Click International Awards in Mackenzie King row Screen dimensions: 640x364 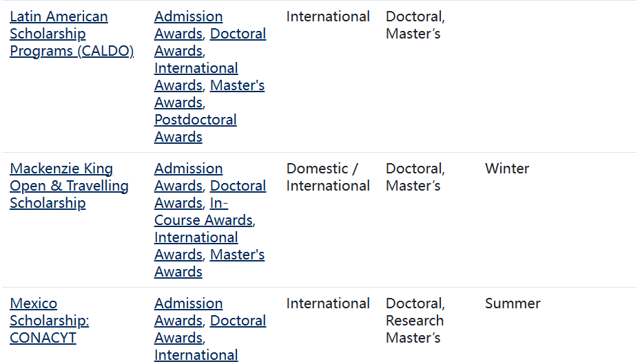[196, 237]
